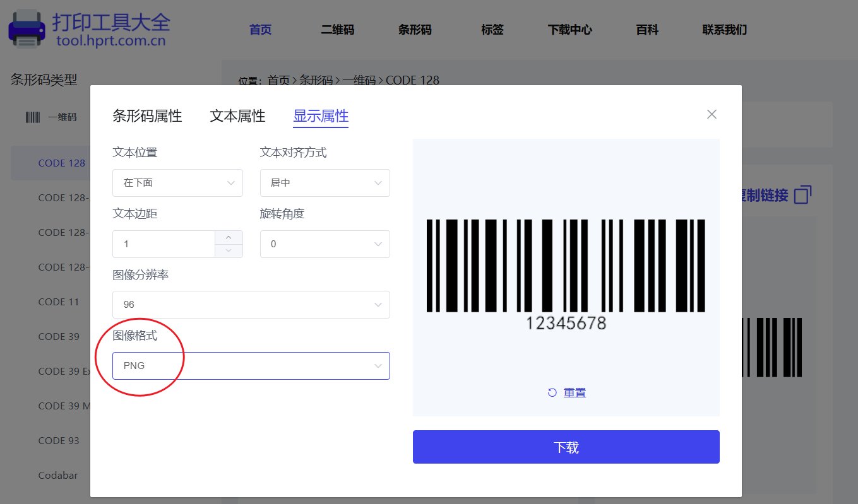
Task: Open the 百科 menu item
Action: pos(647,30)
